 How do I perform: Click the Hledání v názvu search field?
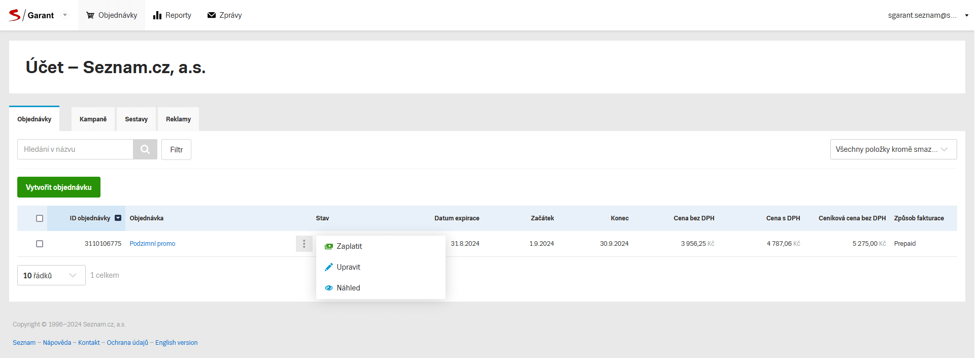tap(75, 149)
